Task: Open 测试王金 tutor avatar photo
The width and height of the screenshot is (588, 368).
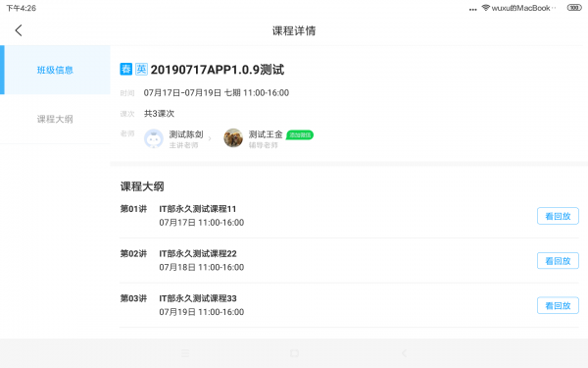Action: tap(233, 138)
